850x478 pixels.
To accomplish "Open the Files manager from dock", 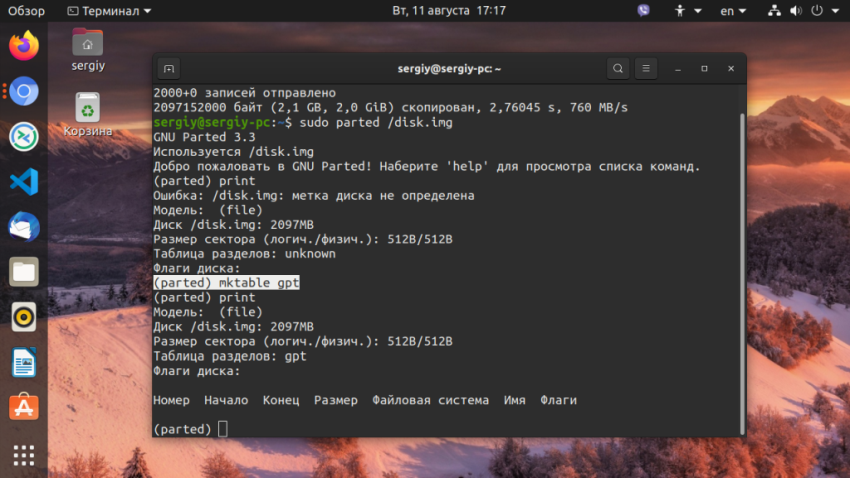I will tap(24, 272).
